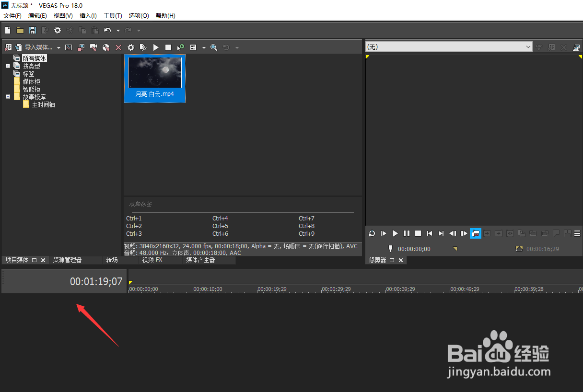Click the 添加标签 input field
583x392 pixels.
click(x=241, y=204)
